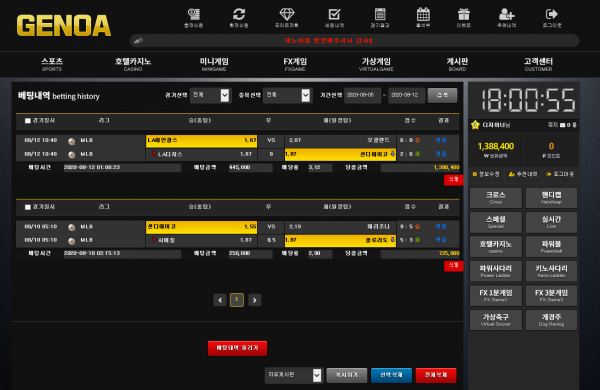Image resolution: width=600 pixels, height=390 pixels.
Task: Click the gift box event icon
Action: [x=464, y=15]
